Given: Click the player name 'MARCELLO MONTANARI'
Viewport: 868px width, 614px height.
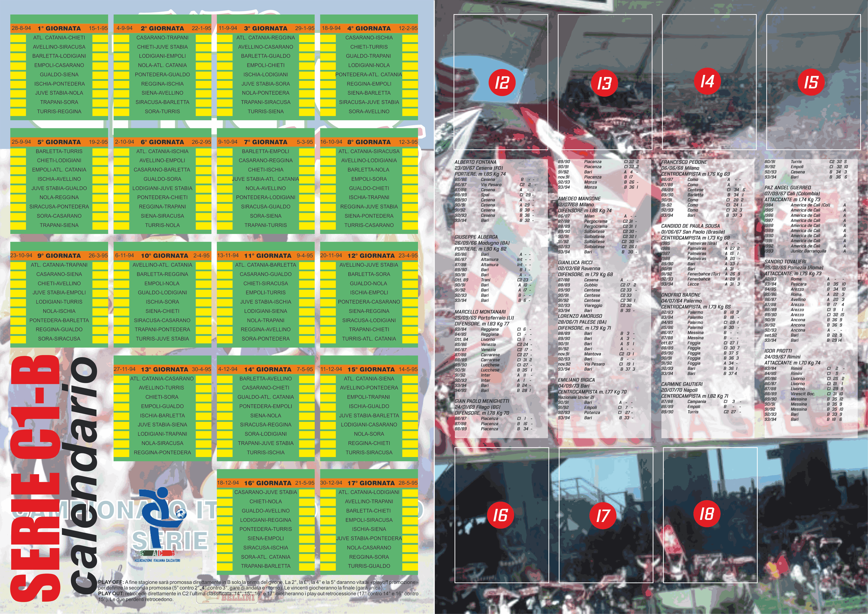Looking at the screenshot, I should click(480, 312).
